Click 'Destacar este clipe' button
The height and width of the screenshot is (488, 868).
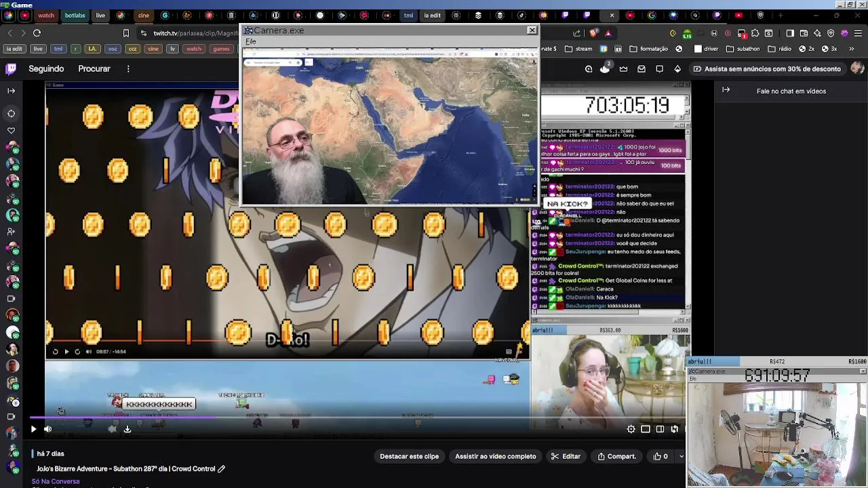pyautogui.click(x=409, y=456)
